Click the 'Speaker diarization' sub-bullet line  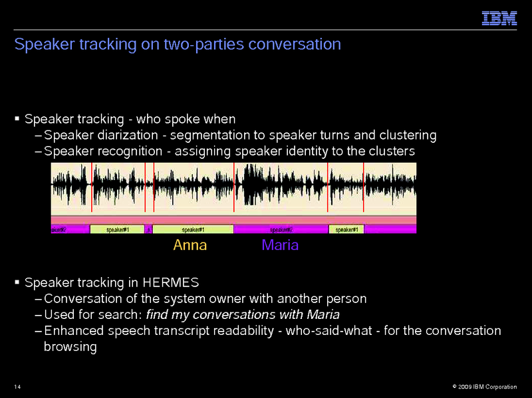(239, 136)
